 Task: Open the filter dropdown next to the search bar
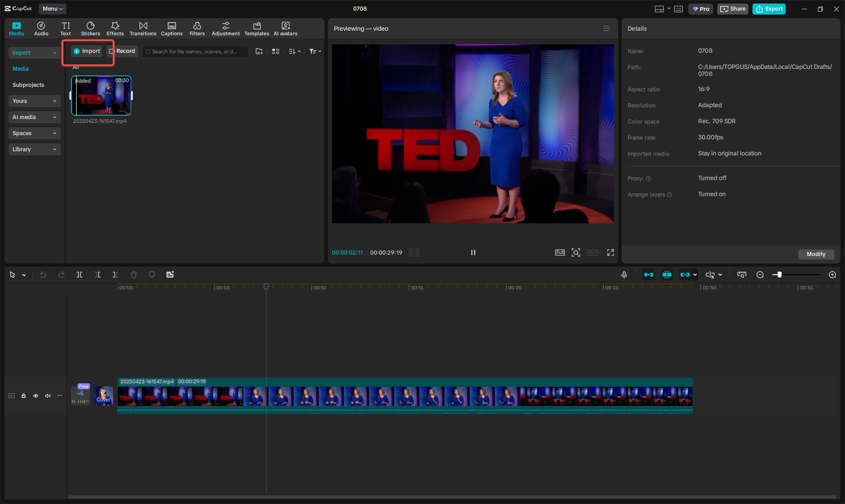tap(315, 51)
